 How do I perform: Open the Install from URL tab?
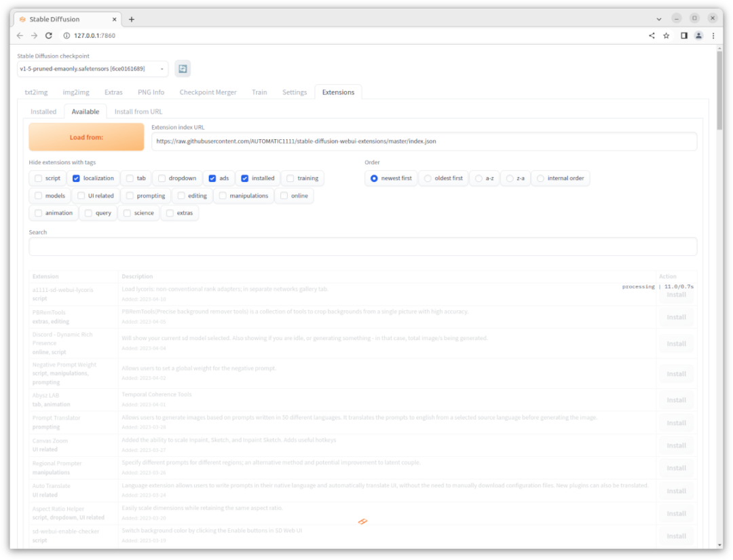(x=138, y=111)
